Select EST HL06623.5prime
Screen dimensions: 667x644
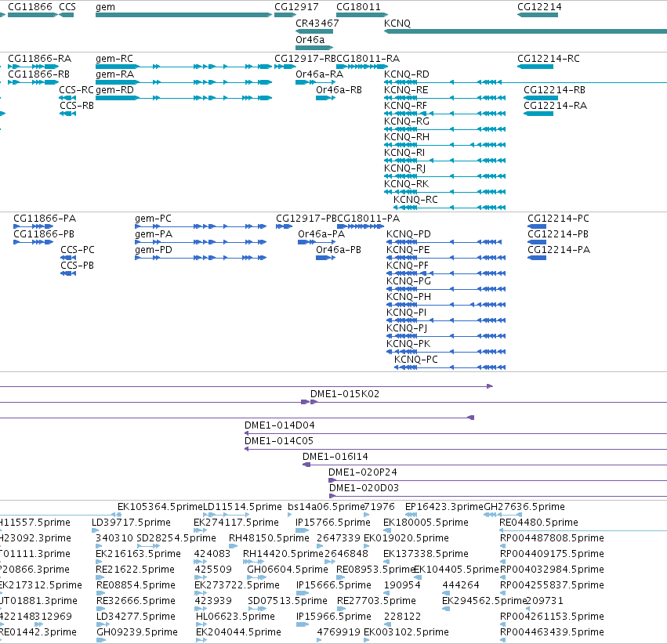235,617
